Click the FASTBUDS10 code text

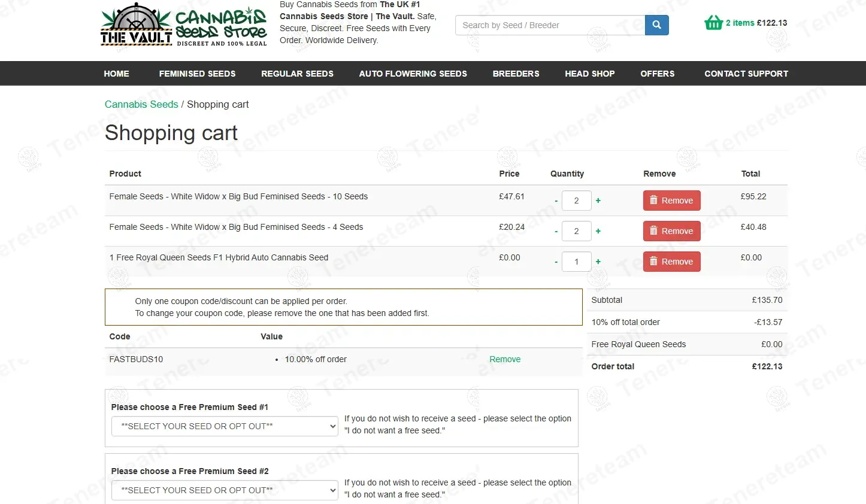point(136,359)
